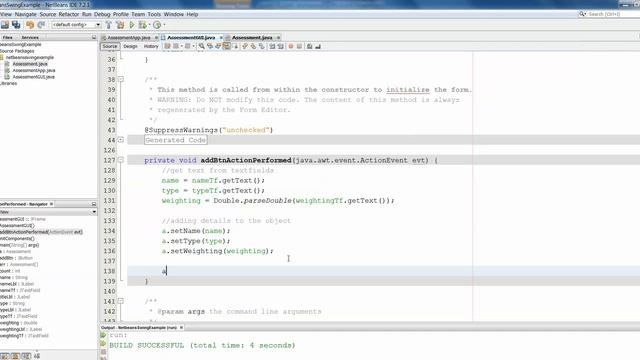Click the green rerun icon in Output panel
The image size is (640, 360).
click(103, 335)
